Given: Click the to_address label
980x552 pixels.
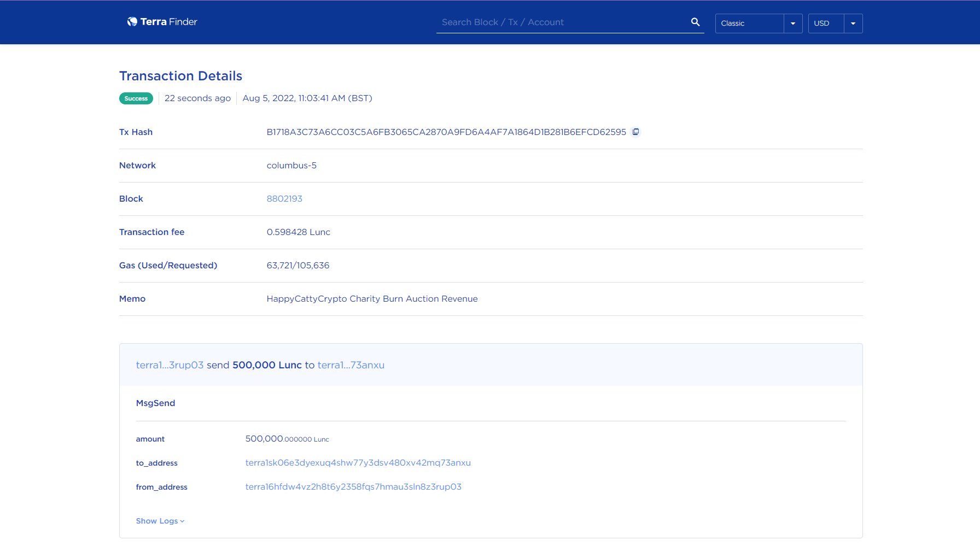Looking at the screenshot, I should point(156,463).
